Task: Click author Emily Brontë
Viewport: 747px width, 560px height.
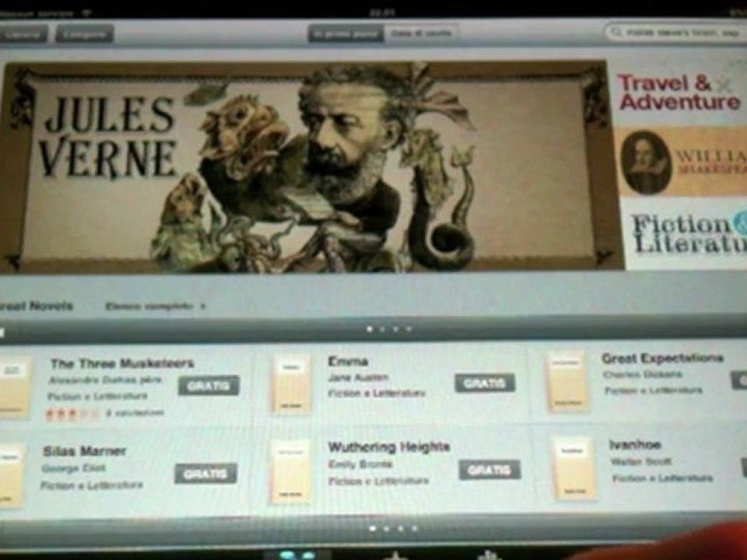Action: tap(360, 464)
